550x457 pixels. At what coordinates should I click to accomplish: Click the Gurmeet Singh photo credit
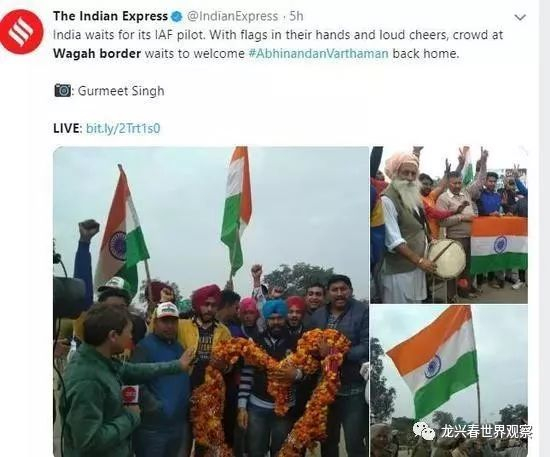pyautogui.click(x=121, y=91)
